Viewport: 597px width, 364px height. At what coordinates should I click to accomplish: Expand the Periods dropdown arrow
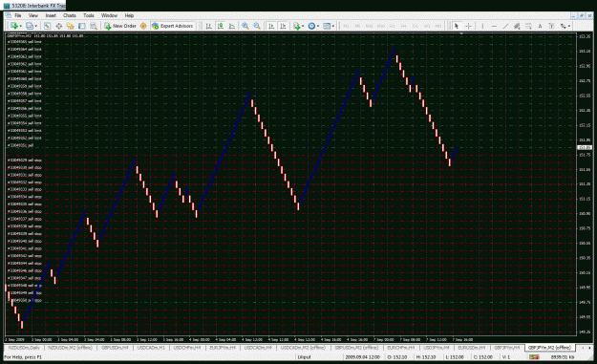pos(318,26)
